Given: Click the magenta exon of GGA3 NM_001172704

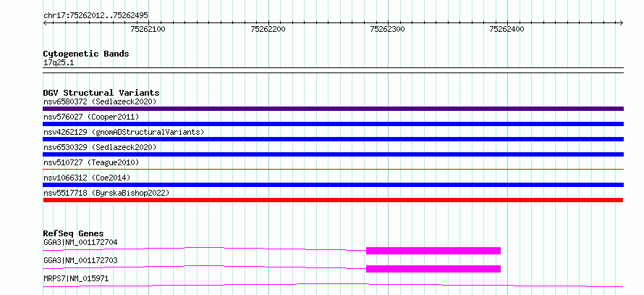Looking at the screenshot, I should [x=433, y=251].
